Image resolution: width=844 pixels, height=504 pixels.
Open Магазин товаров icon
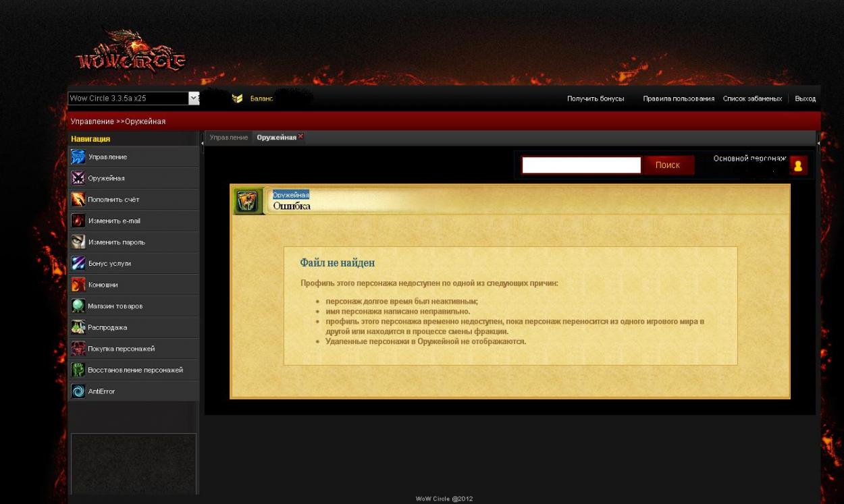tap(78, 306)
